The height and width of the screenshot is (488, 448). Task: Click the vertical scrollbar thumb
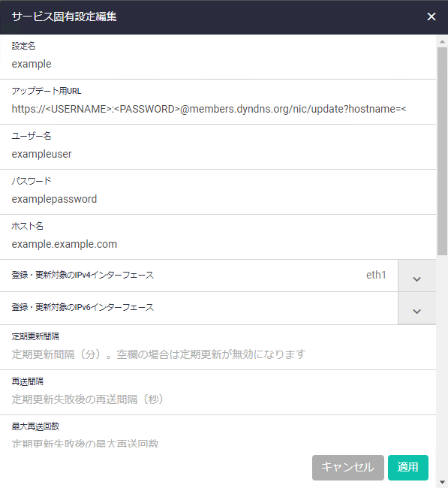[442, 151]
